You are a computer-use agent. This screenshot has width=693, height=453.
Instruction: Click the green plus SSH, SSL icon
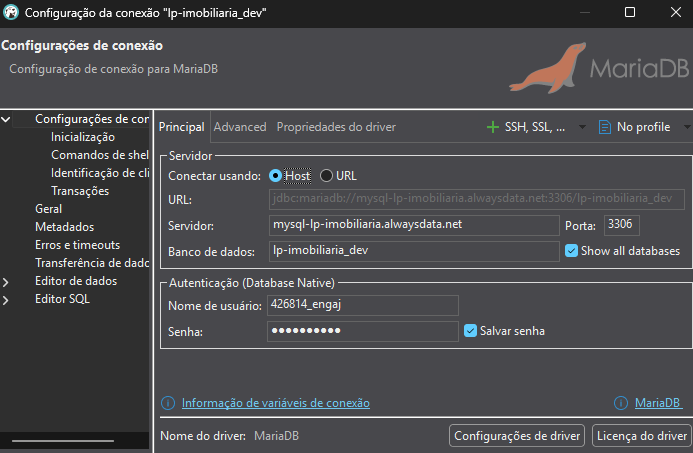[492, 127]
